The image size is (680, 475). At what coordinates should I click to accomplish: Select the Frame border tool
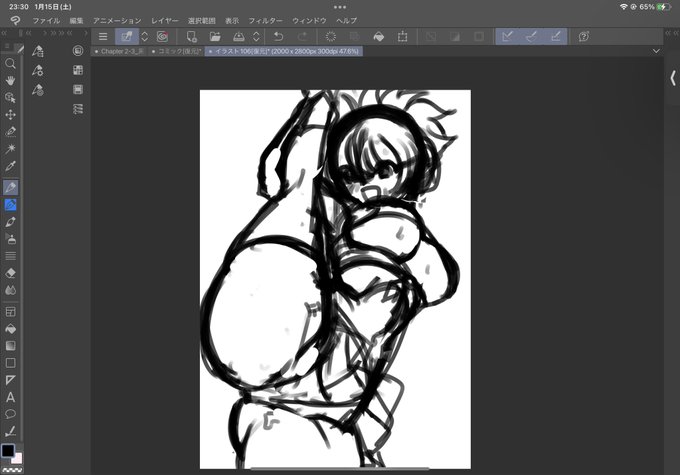tap(10, 312)
